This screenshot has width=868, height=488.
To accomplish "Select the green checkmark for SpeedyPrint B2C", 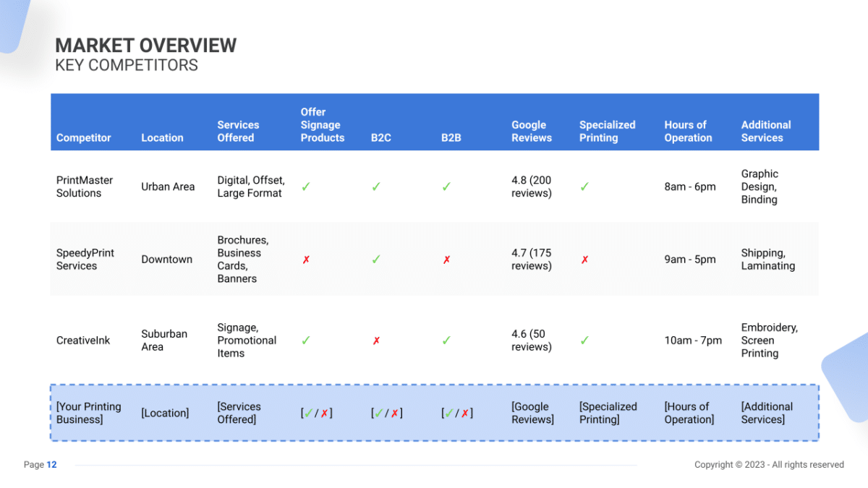I will (x=375, y=259).
